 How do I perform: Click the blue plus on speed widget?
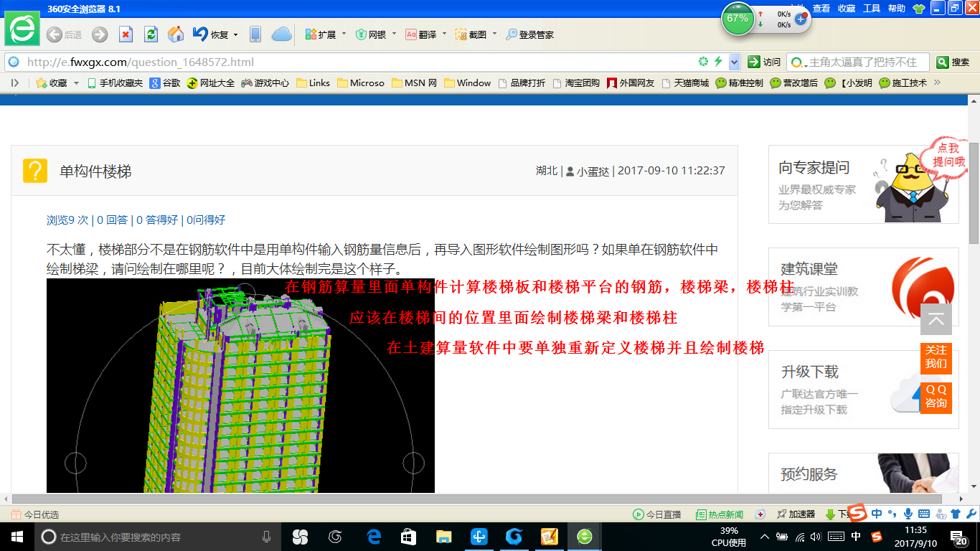[x=801, y=19]
